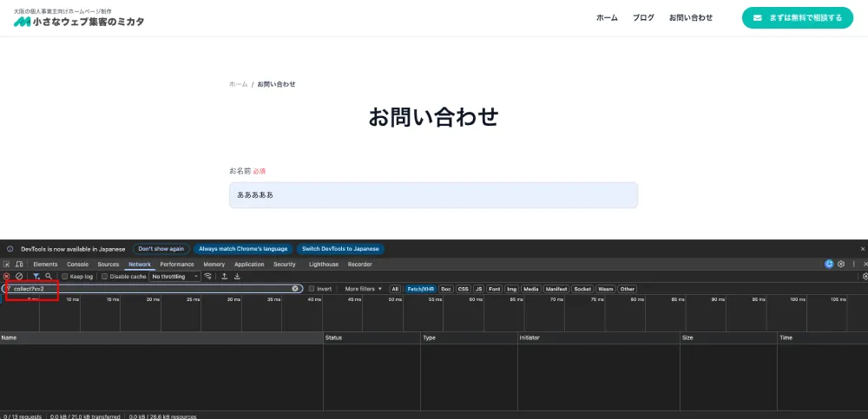The width and height of the screenshot is (868, 419).
Task: Open the No throttling dropdown
Action: (175, 276)
